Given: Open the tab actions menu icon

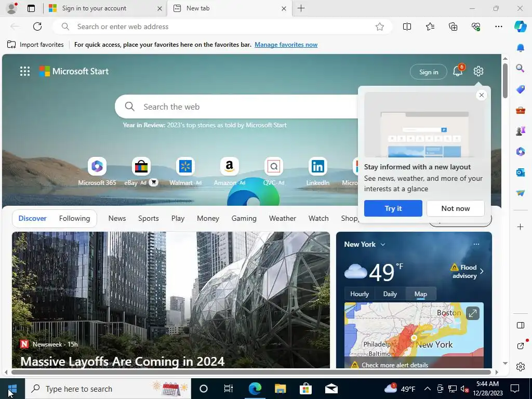Looking at the screenshot, I should 31,8.
